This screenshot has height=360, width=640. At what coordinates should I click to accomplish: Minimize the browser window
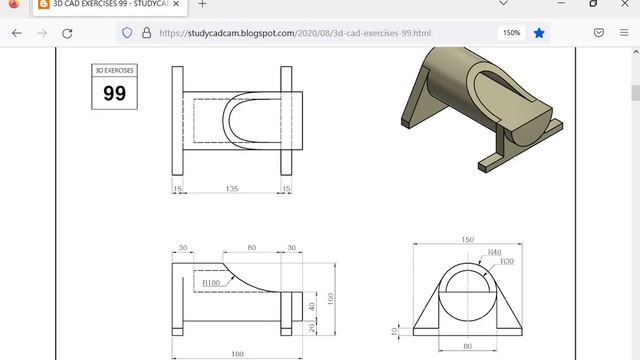tap(561, 3)
